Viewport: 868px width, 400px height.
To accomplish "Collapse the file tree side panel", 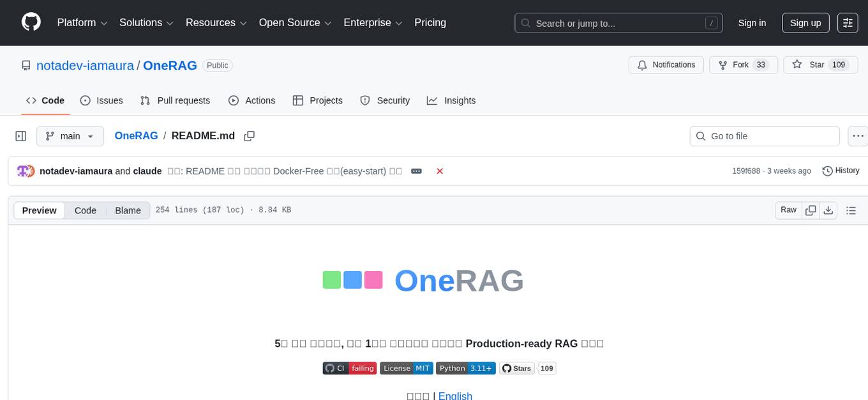I will [x=20, y=135].
